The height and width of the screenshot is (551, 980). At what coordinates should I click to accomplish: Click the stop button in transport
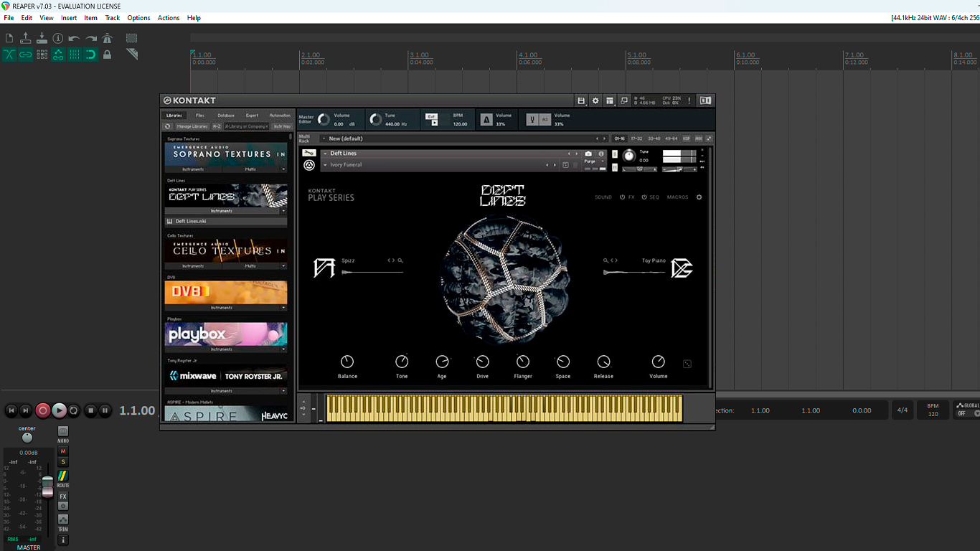[90, 410]
